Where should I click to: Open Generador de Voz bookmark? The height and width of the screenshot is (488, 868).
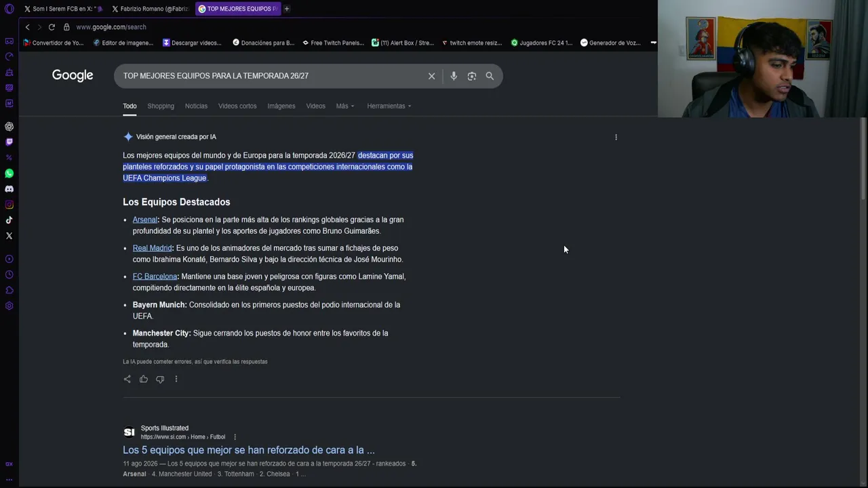click(x=610, y=43)
